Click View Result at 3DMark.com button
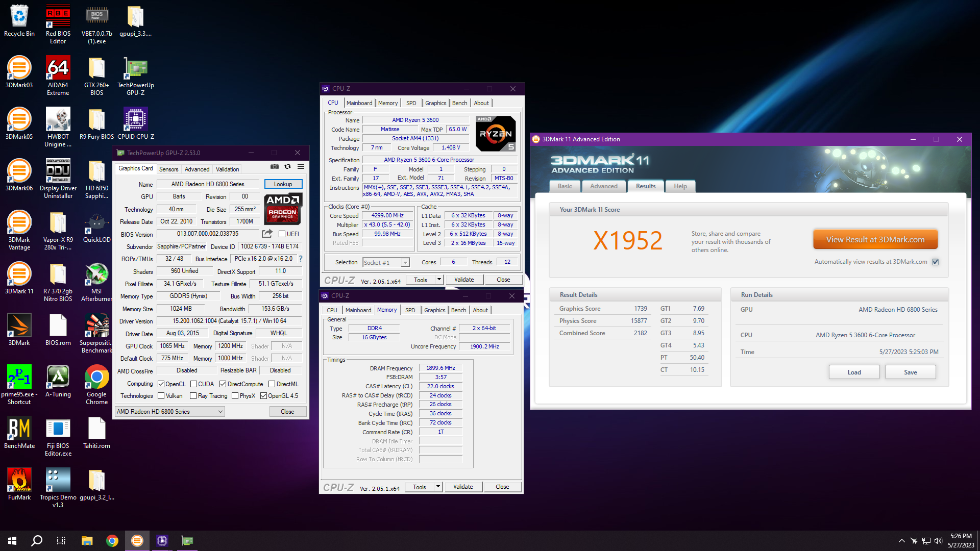 pyautogui.click(x=875, y=239)
